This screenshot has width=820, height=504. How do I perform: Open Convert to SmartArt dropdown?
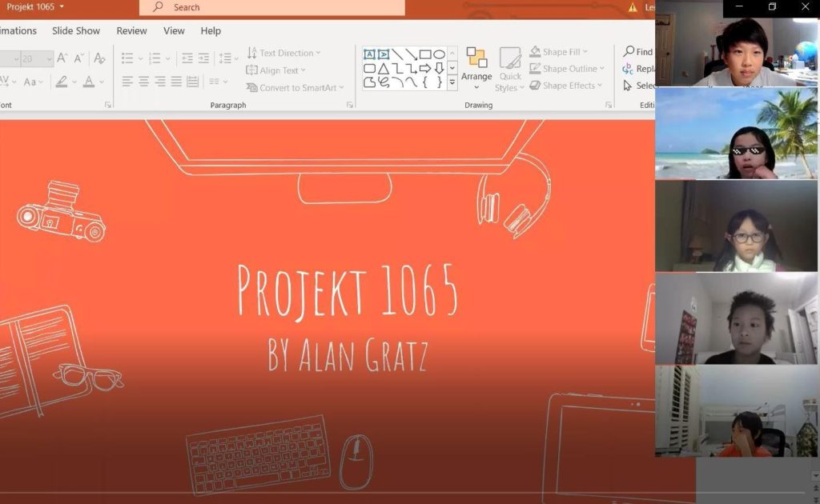295,88
